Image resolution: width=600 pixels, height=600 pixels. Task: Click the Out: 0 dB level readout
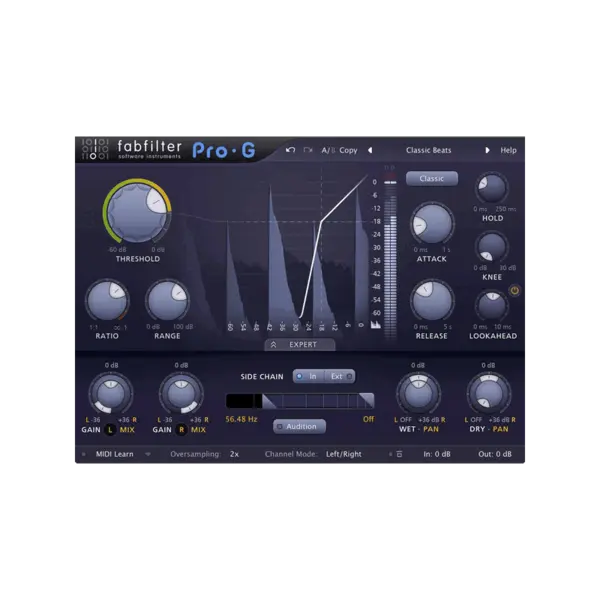click(x=495, y=454)
